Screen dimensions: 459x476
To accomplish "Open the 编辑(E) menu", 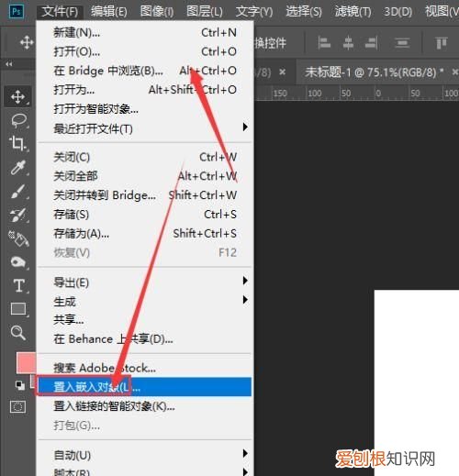I will [x=109, y=12].
